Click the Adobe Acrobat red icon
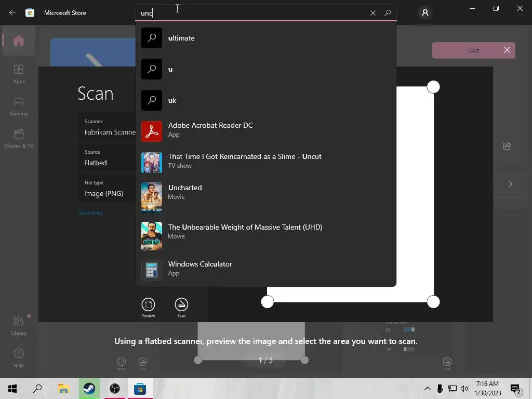 [x=152, y=131]
